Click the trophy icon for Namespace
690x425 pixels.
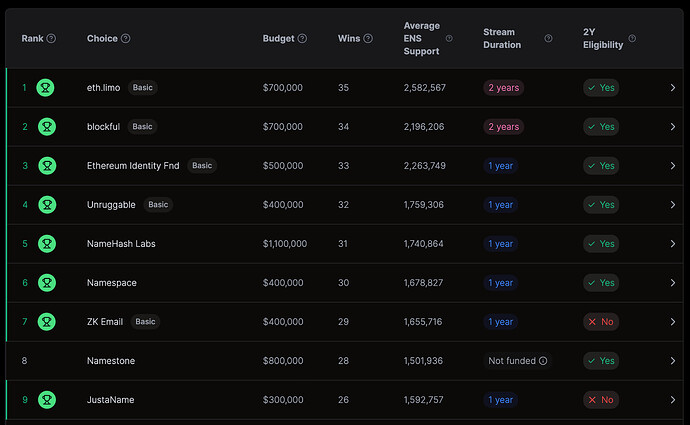pos(47,283)
